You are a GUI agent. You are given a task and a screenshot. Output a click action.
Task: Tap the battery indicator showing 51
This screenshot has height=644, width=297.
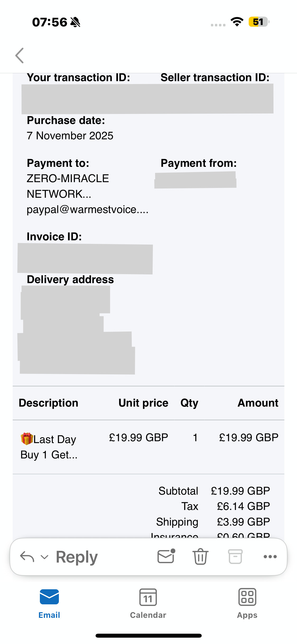tap(258, 22)
